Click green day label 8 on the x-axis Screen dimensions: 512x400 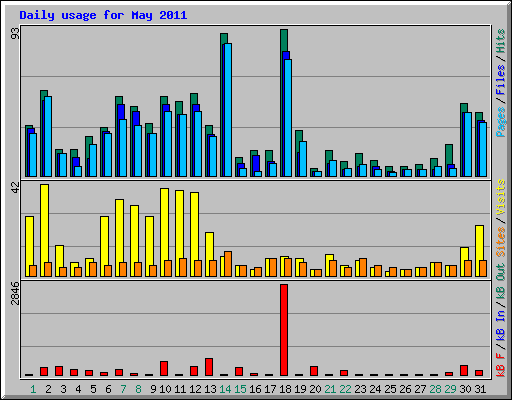138,389
